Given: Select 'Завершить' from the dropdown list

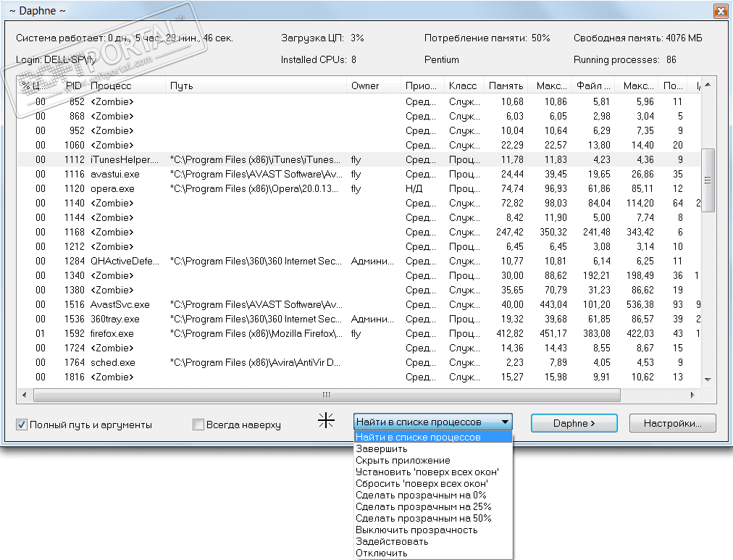Looking at the screenshot, I should [x=433, y=448].
